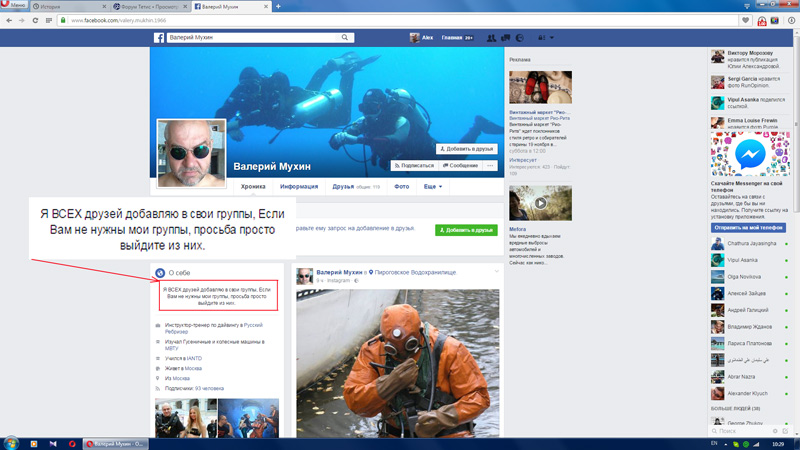This screenshot has width=800, height=450.
Task: Click Добавить в друзья on cover photo
Action: tap(467, 149)
